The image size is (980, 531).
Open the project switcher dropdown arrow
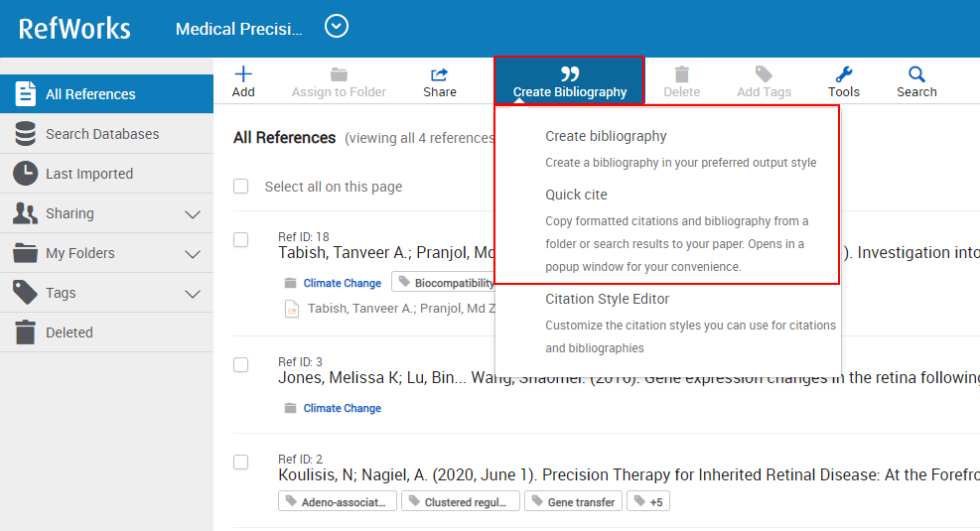click(337, 27)
